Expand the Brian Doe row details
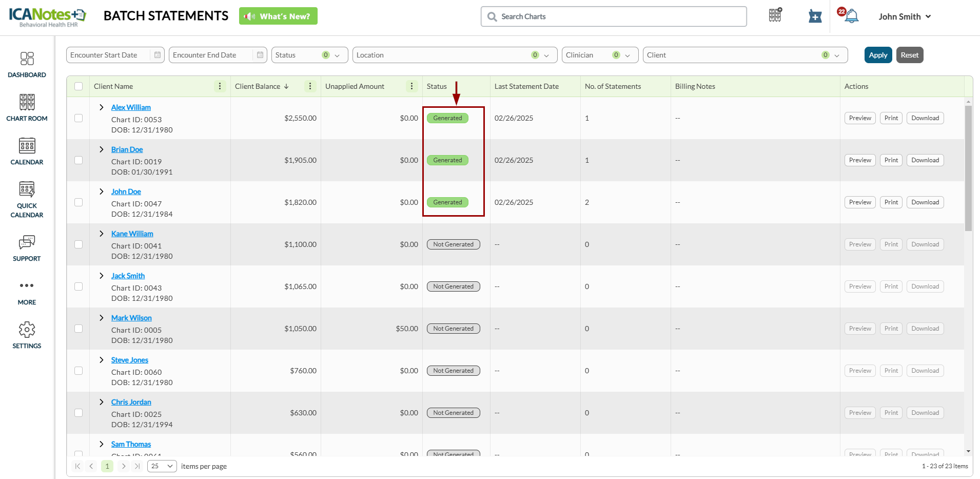The image size is (980, 479). tap(102, 149)
